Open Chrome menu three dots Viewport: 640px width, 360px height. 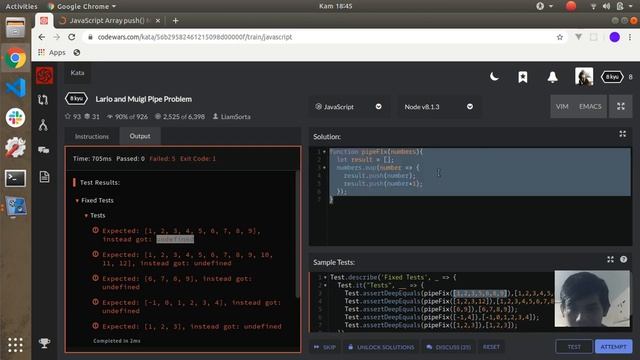pyautogui.click(x=630, y=37)
